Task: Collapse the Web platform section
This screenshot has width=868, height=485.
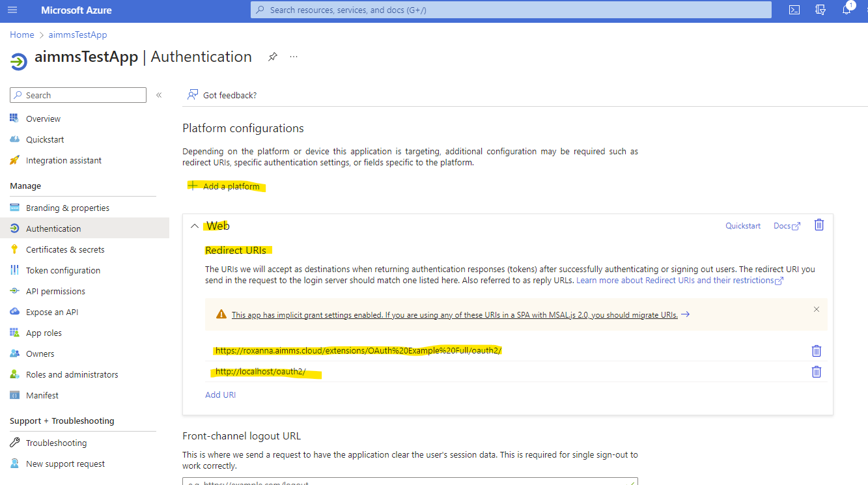Action: click(194, 226)
